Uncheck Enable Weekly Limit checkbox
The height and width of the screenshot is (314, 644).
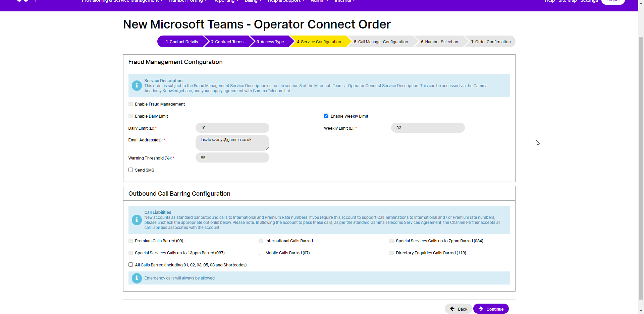326,116
